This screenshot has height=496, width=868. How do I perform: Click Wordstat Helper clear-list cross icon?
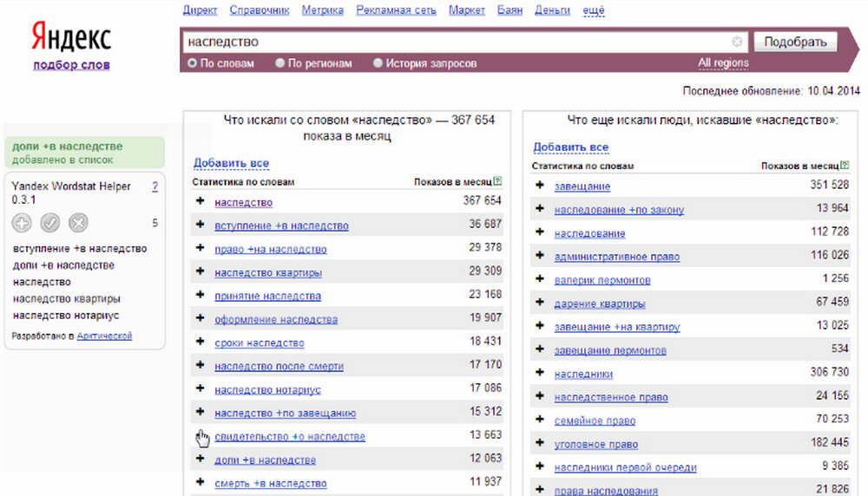tap(79, 223)
